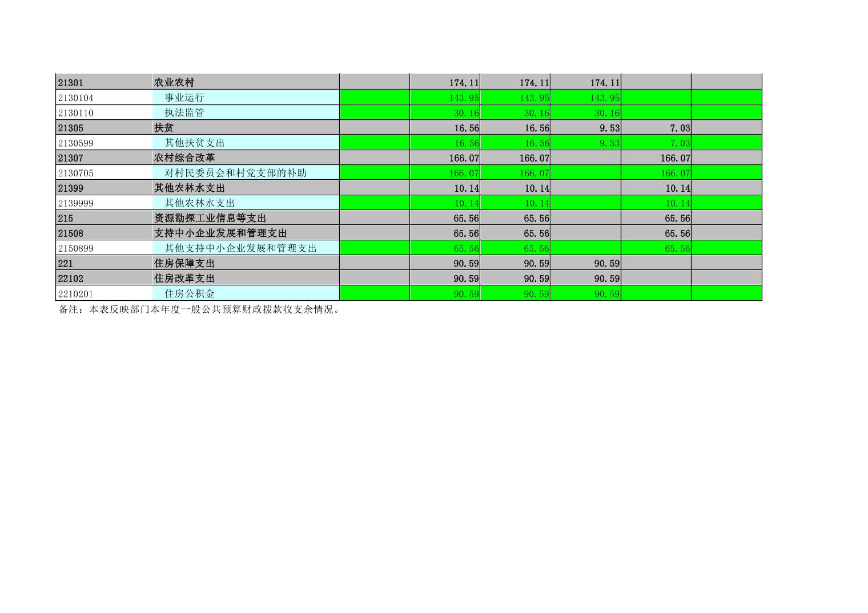Select the code cell 2130110
This screenshot has width=868, height=613.
click(x=103, y=112)
